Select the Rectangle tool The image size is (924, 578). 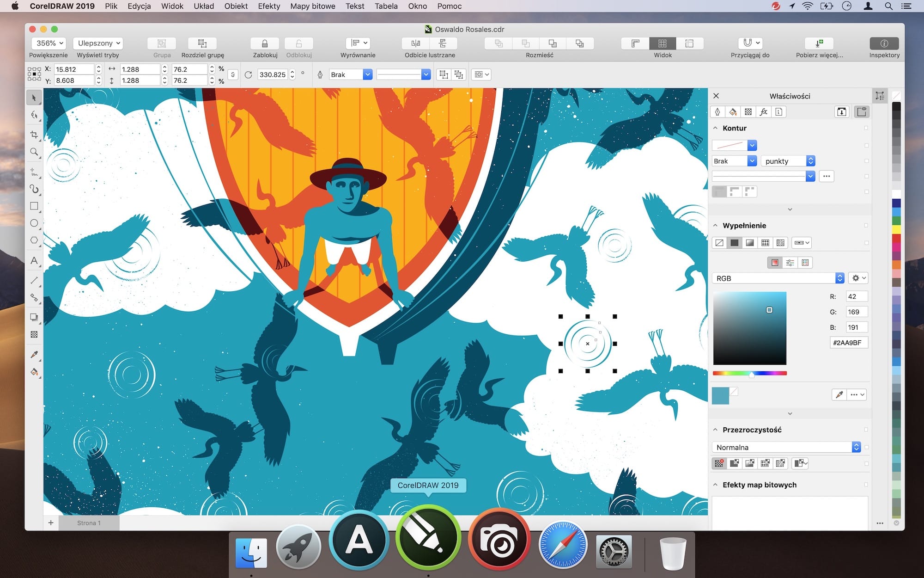34,206
